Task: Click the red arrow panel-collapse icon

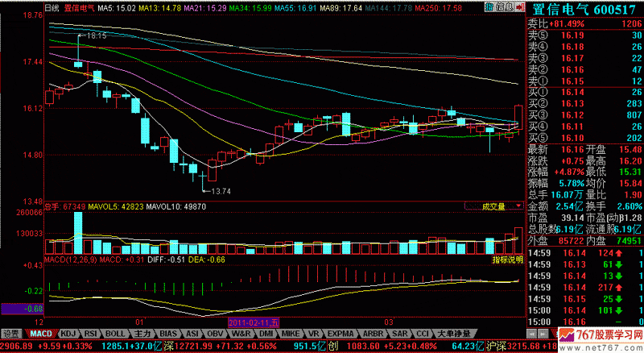Action: tap(520, 6)
